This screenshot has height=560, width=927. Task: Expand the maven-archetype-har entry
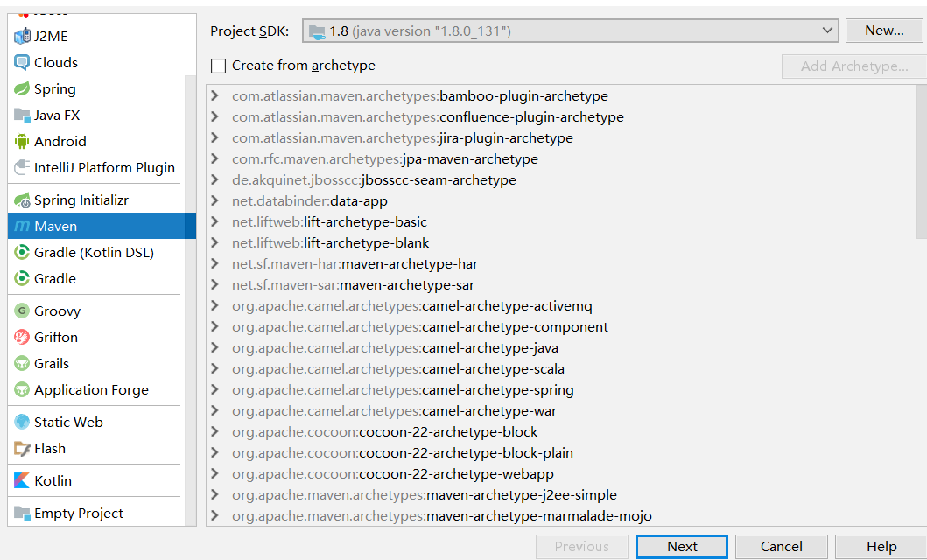[x=215, y=264]
